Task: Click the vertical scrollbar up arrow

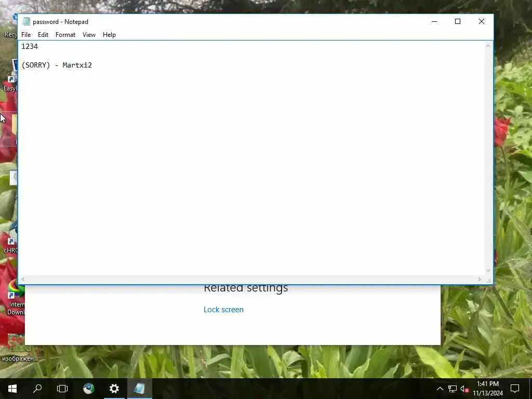Action: tap(488, 46)
